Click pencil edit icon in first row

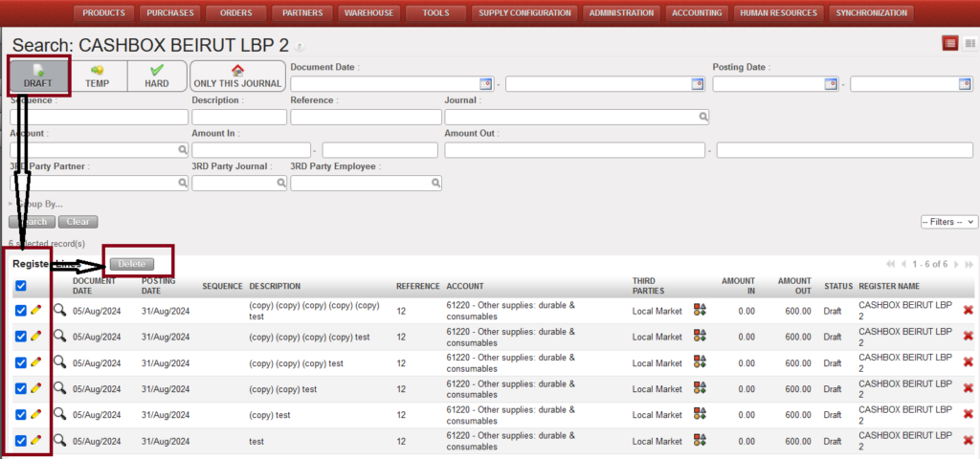coord(36,310)
